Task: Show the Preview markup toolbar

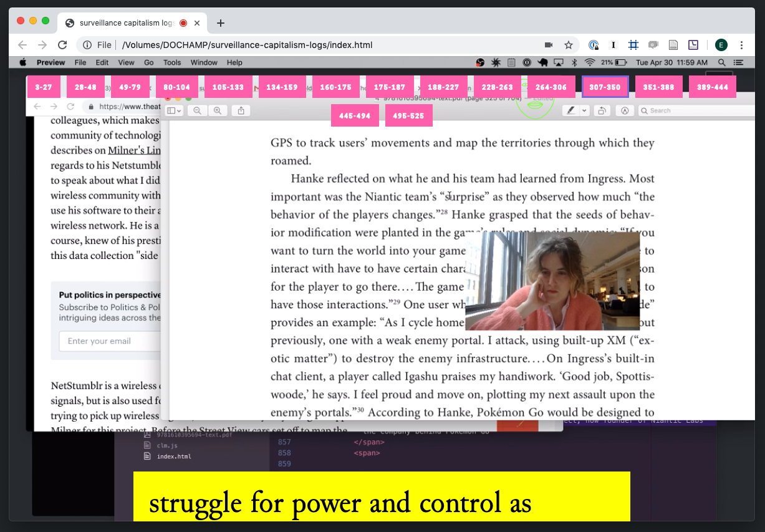Action: pos(624,110)
